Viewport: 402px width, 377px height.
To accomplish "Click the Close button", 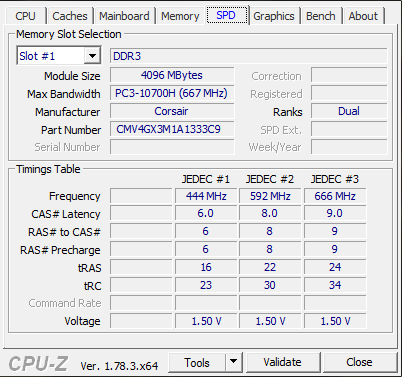I will pos(359,362).
